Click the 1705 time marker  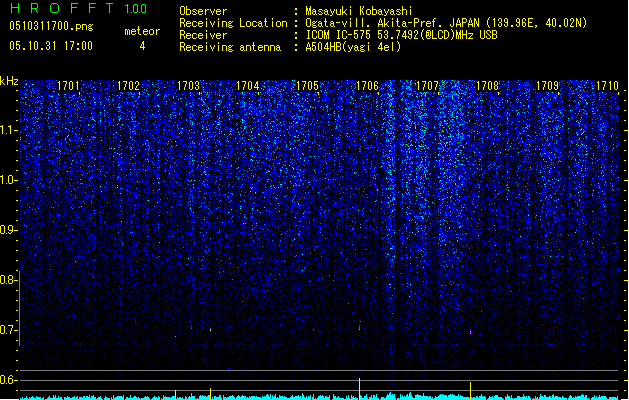tap(307, 85)
